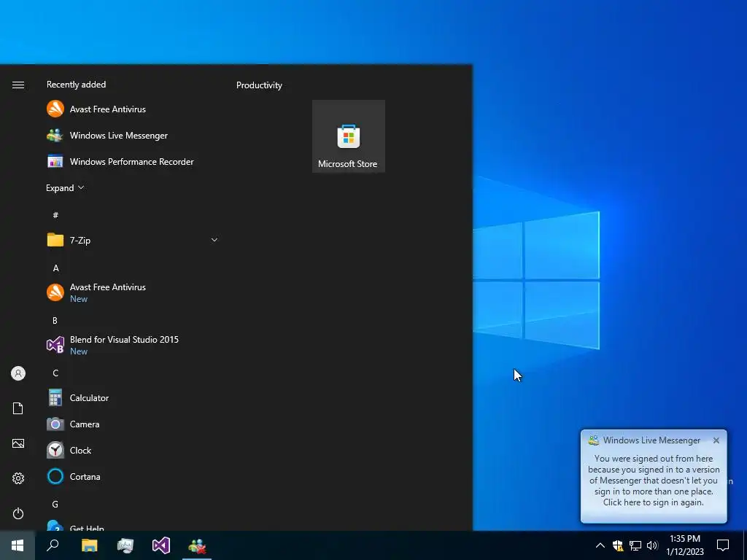Image resolution: width=747 pixels, height=560 pixels.
Task: Jump to the # letter index
Action: click(x=55, y=215)
